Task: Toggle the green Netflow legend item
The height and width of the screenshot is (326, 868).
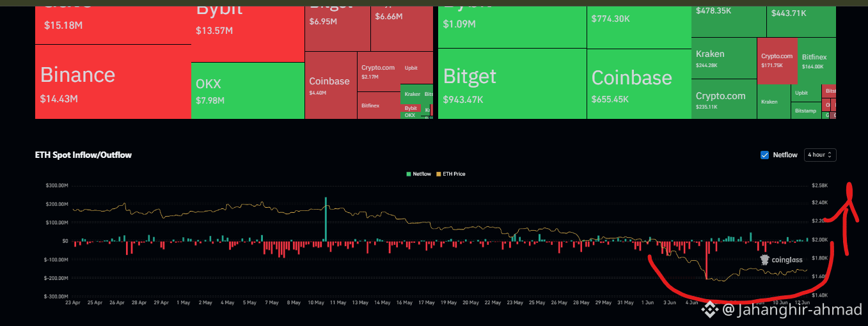Action: [x=418, y=174]
